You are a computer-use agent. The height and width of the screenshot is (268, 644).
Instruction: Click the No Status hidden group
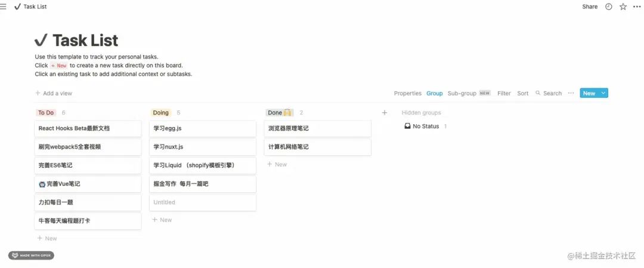coord(426,126)
